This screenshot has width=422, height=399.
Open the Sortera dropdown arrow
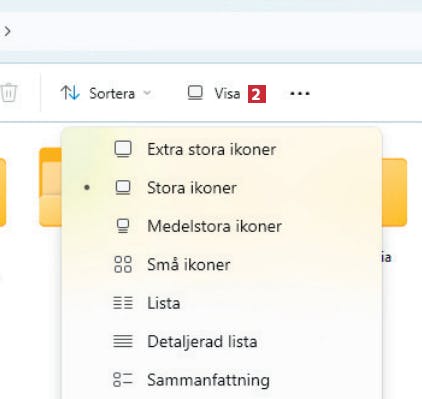pos(147,93)
